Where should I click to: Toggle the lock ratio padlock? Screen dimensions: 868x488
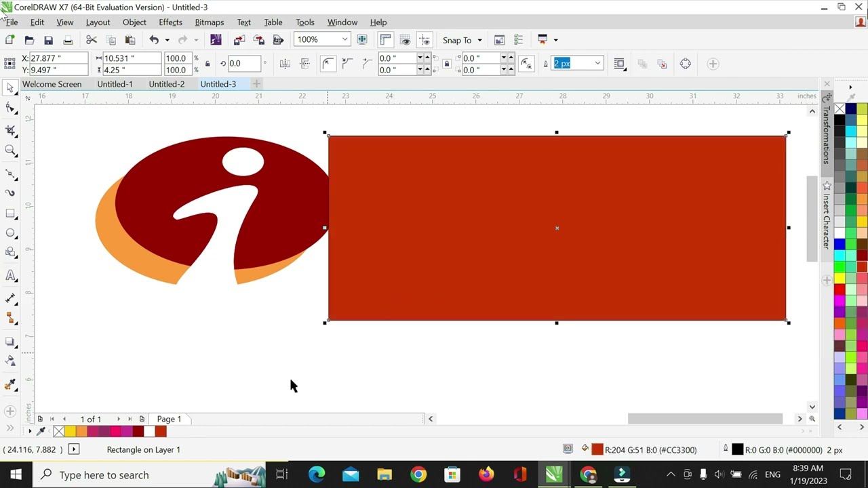208,64
